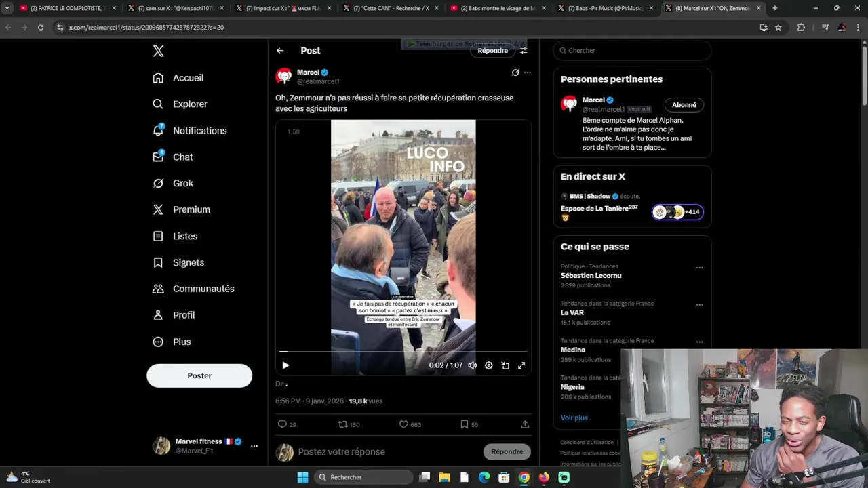Viewport: 868px width, 488px height.
Task: Click Grok explain icon on post
Action: click(x=515, y=73)
